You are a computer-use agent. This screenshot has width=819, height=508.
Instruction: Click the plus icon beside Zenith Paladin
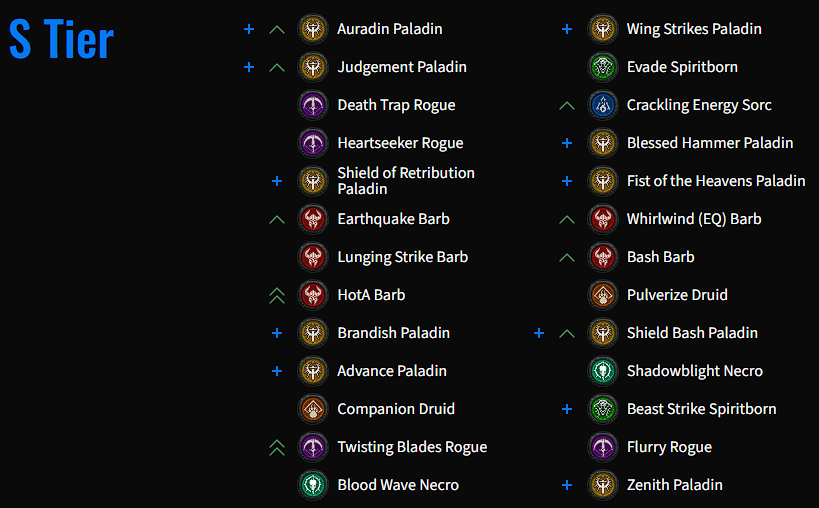click(x=567, y=485)
